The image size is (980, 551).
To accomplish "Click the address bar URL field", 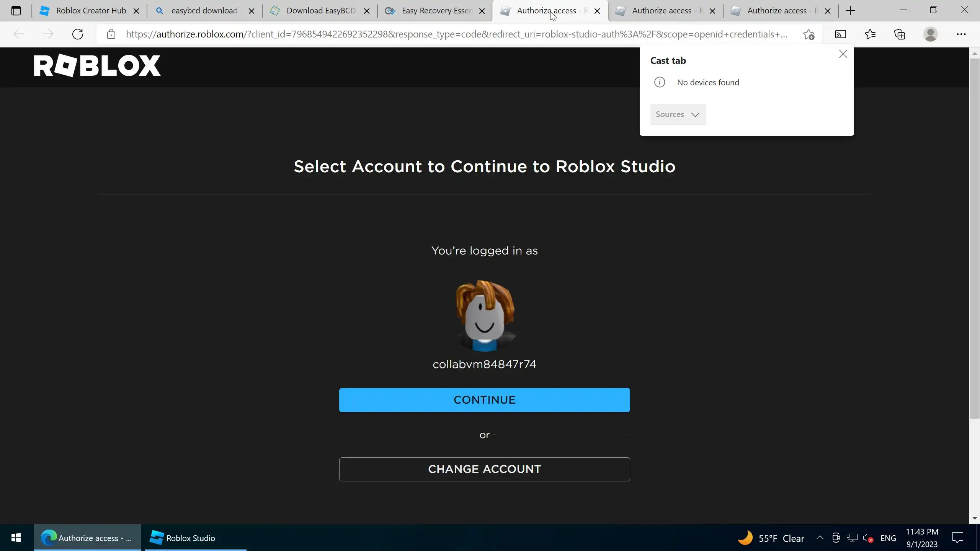I will 456,34.
